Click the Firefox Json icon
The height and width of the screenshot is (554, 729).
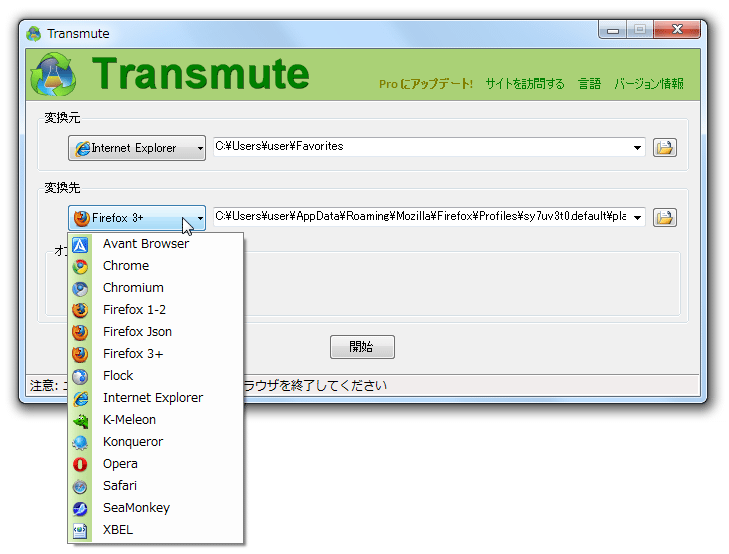coord(80,332)
